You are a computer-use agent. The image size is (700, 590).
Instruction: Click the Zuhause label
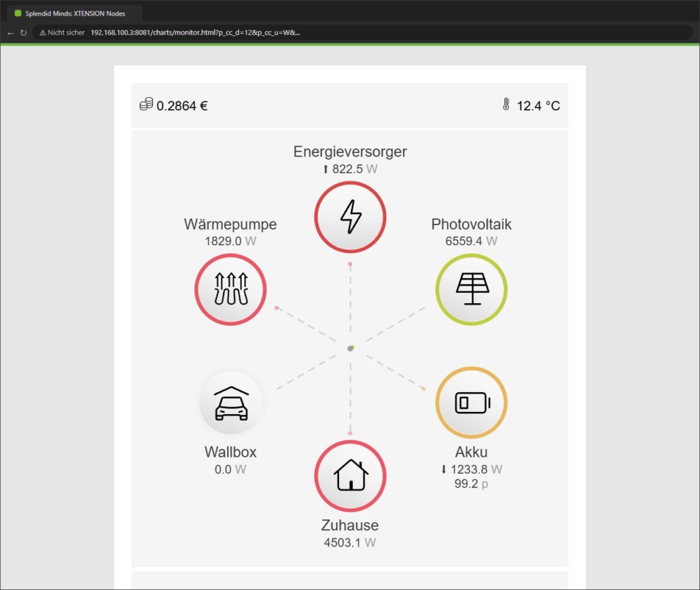coord(350,525)
